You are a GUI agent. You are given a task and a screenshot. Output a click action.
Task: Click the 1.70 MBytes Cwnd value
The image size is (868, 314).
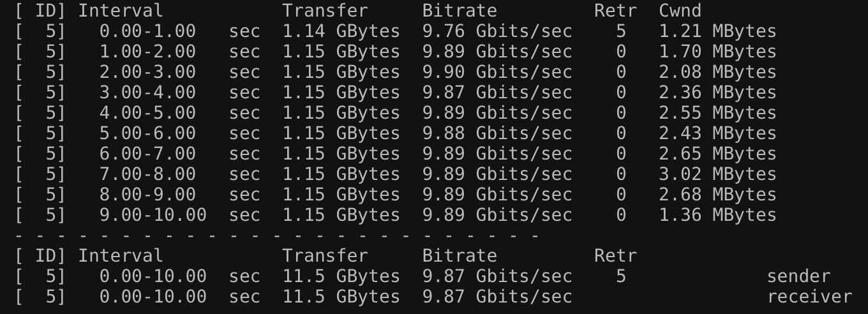pyautogui.click(x=718, y=52)
